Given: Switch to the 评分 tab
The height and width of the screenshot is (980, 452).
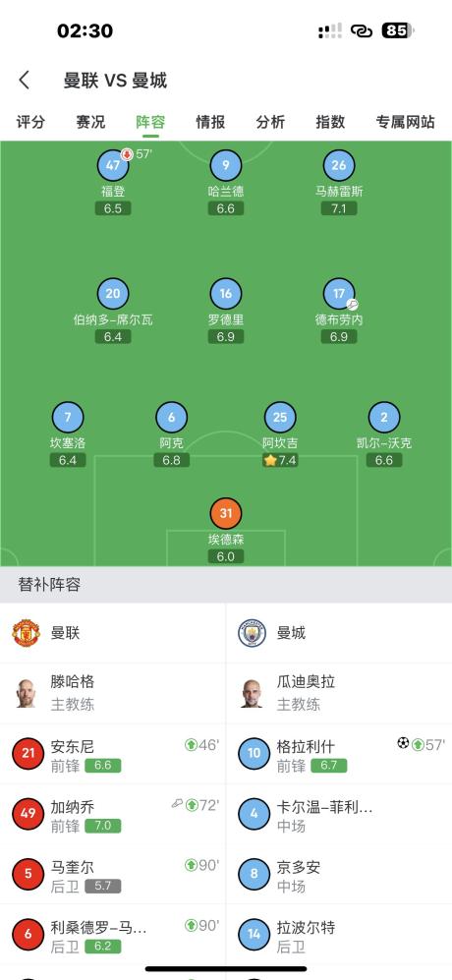Looking at the screenshot, I should (x=30, y=121).
